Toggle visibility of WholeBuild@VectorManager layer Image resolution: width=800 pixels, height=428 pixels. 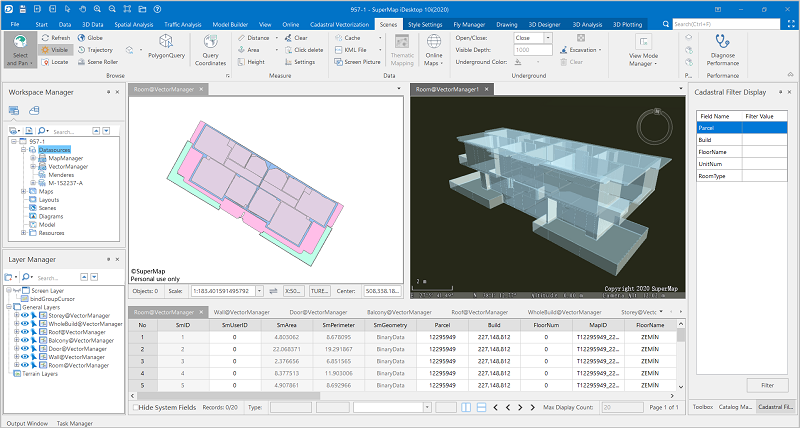click(24, 324)
